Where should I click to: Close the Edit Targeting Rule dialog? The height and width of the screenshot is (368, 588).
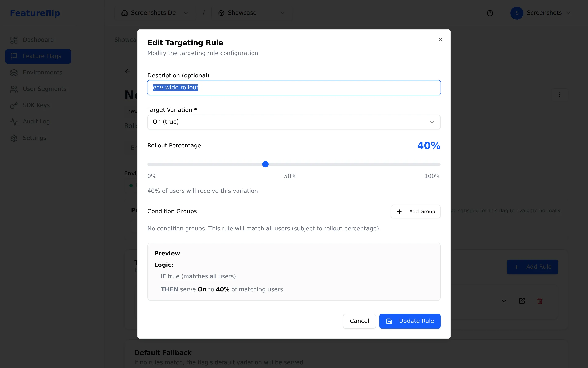pyautogui.click(x=440, y=39)
